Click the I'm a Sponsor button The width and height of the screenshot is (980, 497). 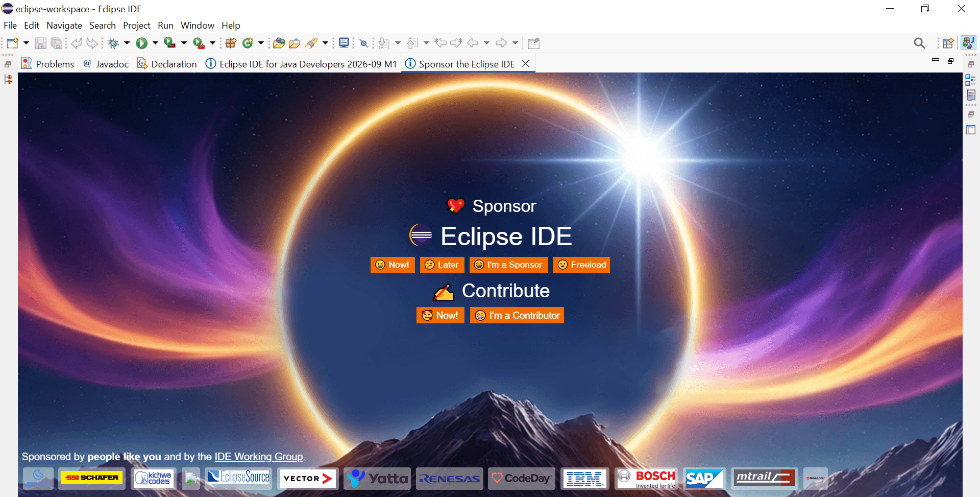(x=508, y=265)
